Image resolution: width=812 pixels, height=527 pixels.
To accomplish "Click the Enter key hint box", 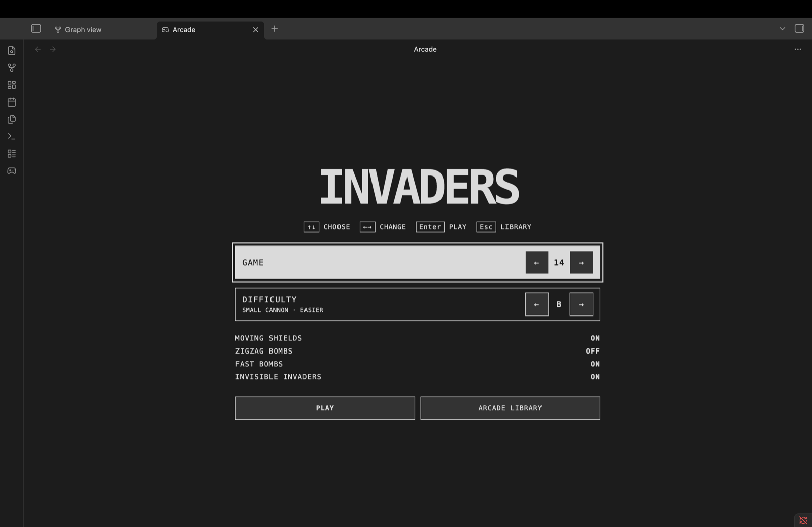I will click(x=430, y=227).
